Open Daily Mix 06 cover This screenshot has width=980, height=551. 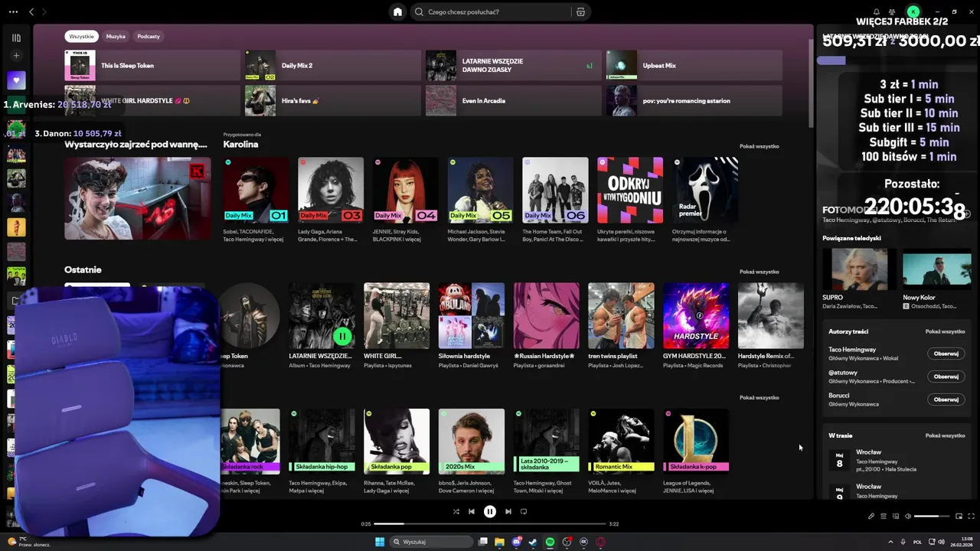click(555, 191)
